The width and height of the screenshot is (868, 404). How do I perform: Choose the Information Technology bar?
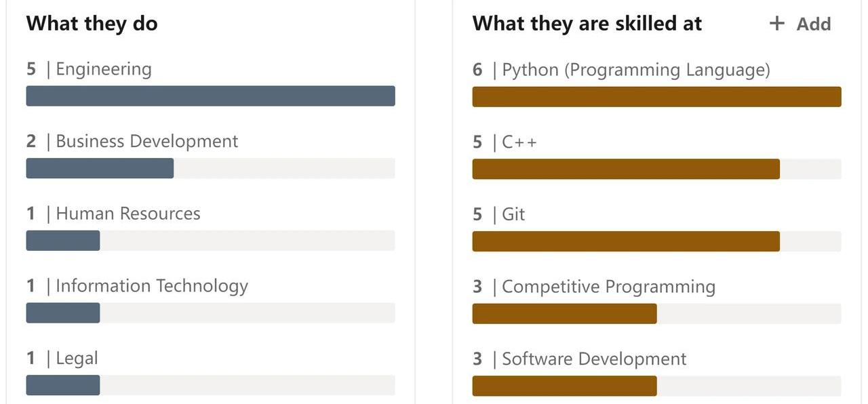63,313
